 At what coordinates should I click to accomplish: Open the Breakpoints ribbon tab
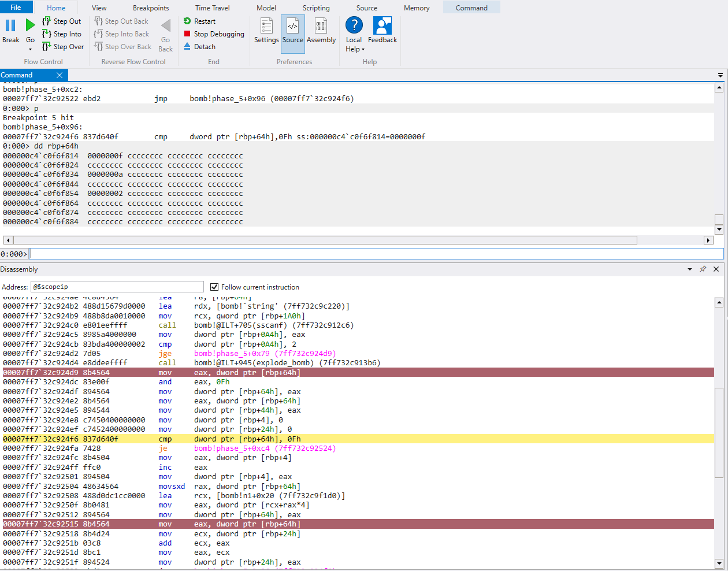(151, 8)
